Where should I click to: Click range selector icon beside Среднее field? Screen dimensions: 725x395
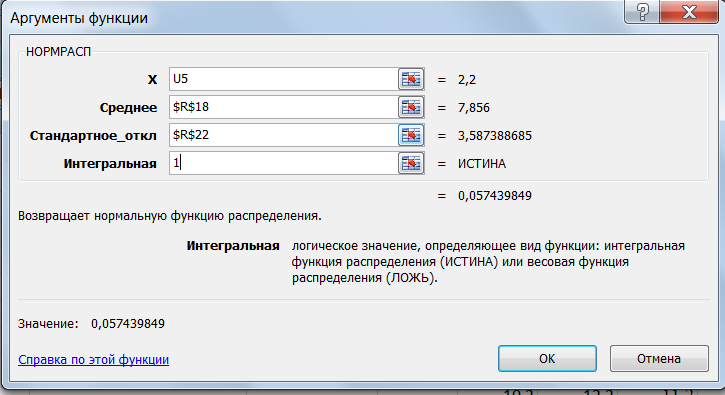[411, 107]
